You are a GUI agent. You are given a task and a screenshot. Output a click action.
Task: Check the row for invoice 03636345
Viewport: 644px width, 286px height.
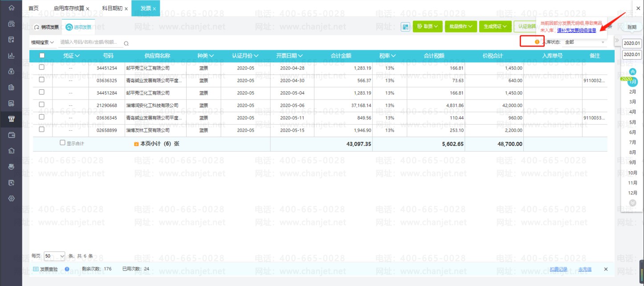coord(42,117)
